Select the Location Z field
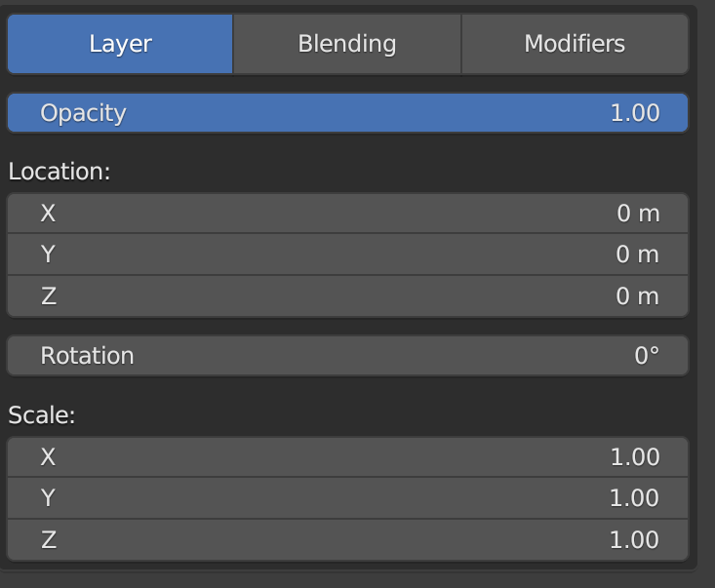This screenshot has height=588, width=715. [347, 296]
